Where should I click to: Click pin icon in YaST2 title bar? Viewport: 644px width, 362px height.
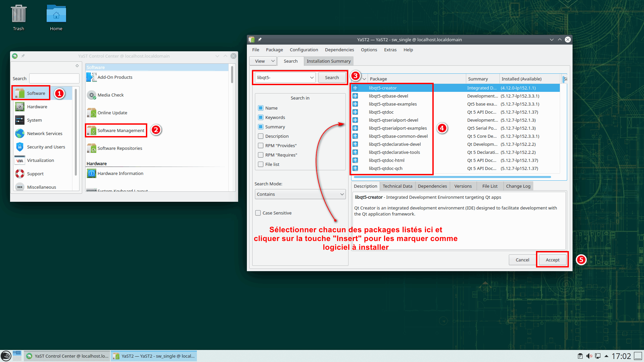260,40
